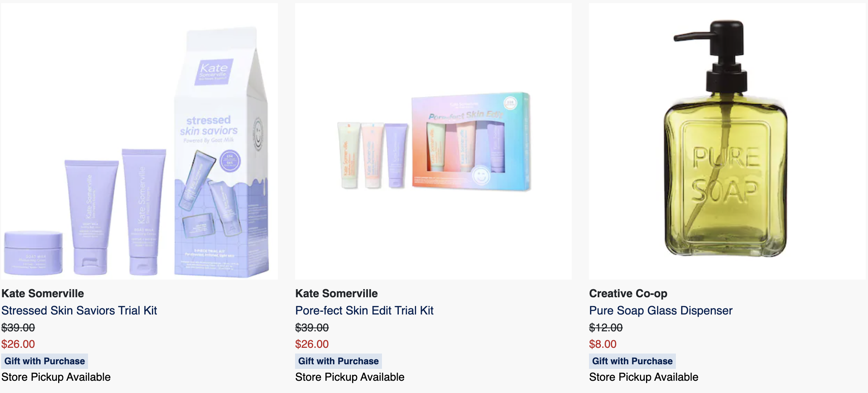Open the Pure Soap Glass Dispenser image
The image size is (868, 393).
727,141
